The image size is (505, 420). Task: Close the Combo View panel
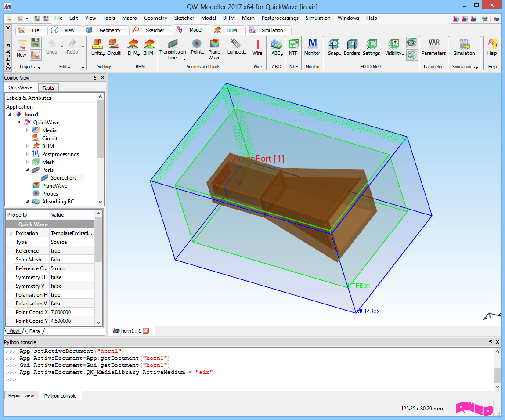click(x=102, y=78)
